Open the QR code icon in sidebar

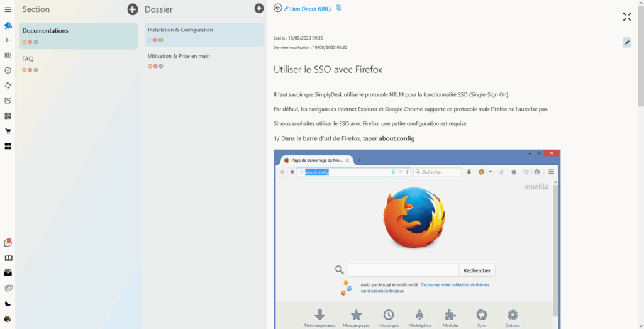coord(8,116)
